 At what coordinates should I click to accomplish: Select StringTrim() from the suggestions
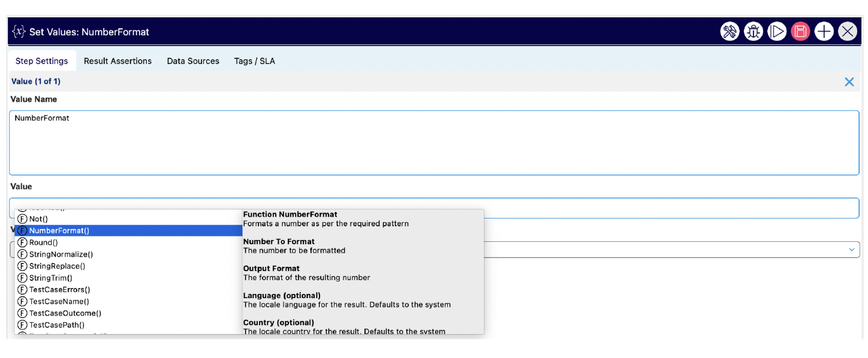[x=129, y=278]
